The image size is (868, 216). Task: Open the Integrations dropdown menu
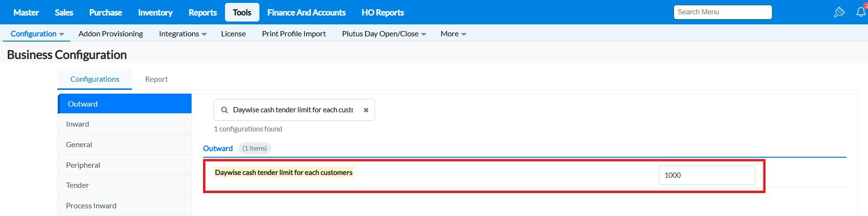182,34
